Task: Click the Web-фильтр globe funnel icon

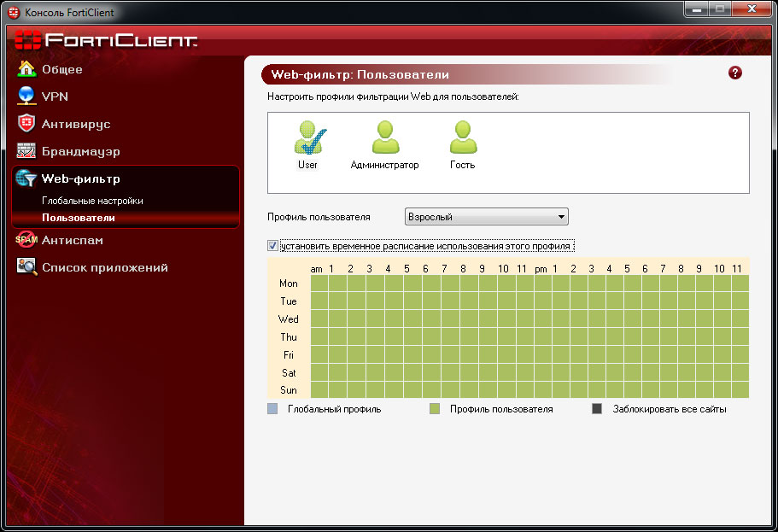Action: tap(26, 178)
